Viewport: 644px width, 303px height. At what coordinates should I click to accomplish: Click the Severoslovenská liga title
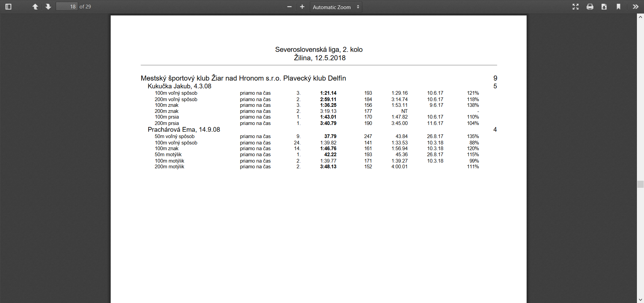pyautogui.click(x=319, y=50)
